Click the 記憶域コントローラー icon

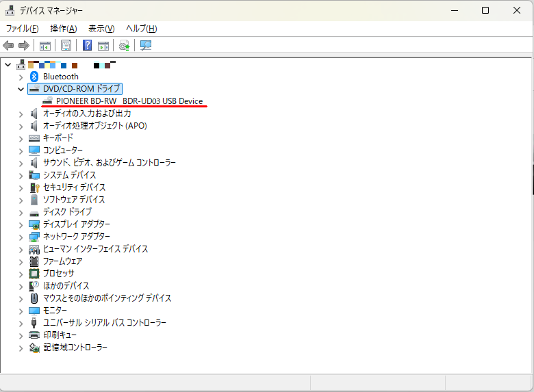[34, 348]
